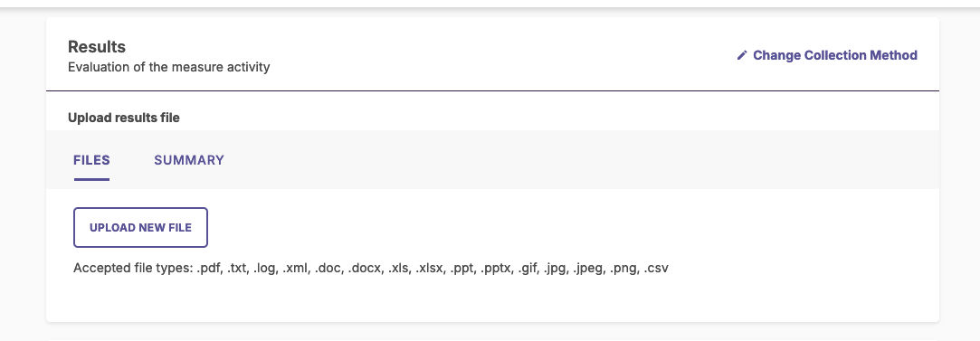This screenshot has width=980, height=341.
Task: Click the 'Accepted file types' label text
Action: (x=133, y=269)
